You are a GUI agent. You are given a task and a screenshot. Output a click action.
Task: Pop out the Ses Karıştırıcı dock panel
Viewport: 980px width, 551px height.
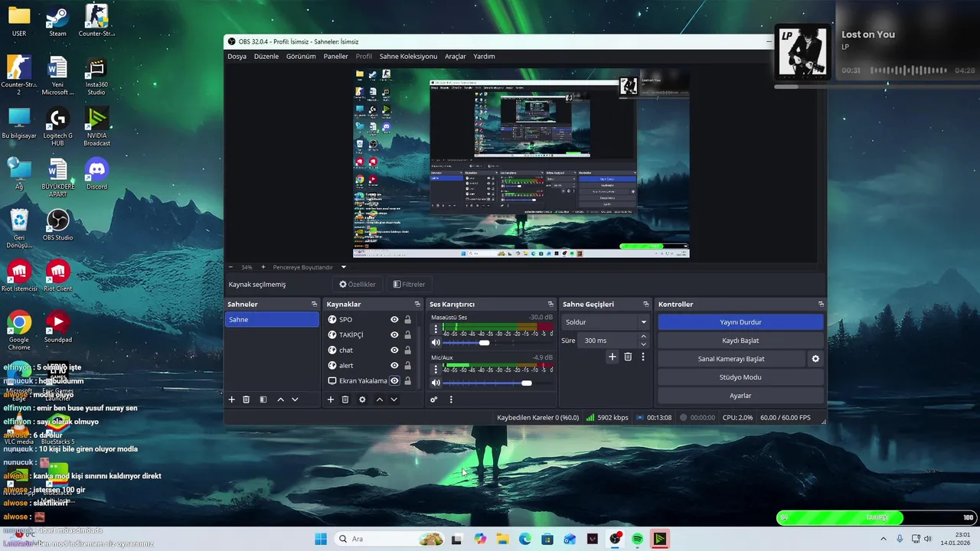(x=550, y=305)
